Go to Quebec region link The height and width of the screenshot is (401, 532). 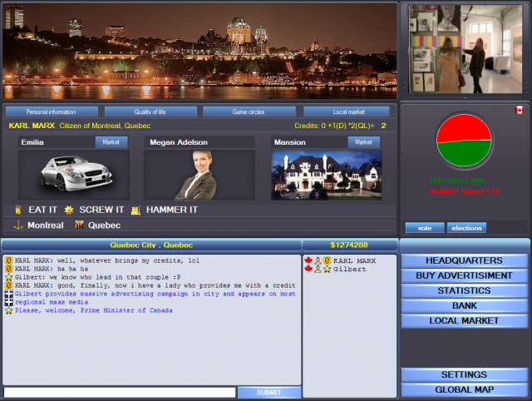pyautogui.click(x=104, y=225)
